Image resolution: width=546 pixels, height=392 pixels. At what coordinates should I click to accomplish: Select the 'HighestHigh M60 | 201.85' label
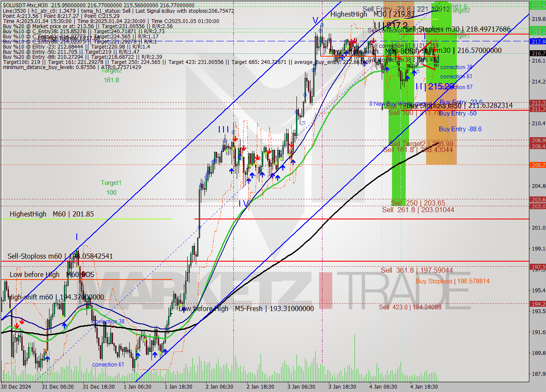pyautogui.click(x=52, y=214)
